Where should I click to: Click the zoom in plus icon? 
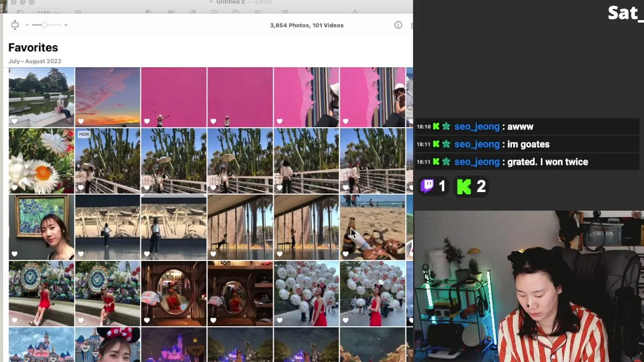(x=65, y=25)
